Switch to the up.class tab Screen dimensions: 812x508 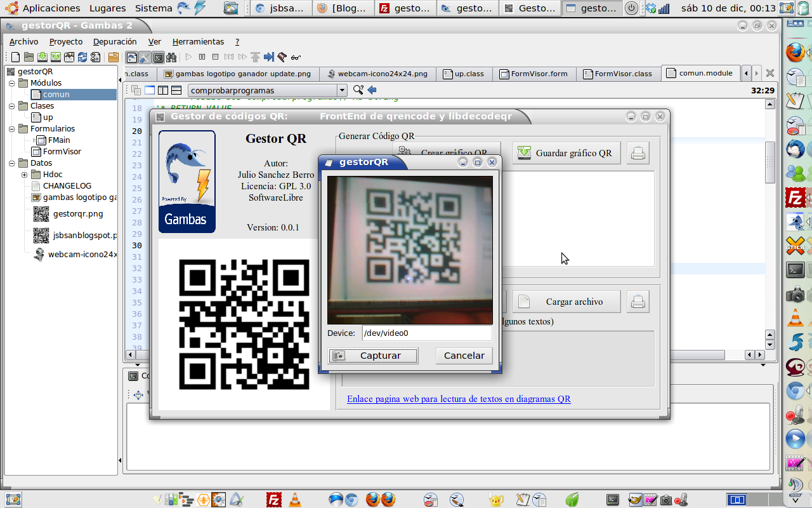point(463,74)
